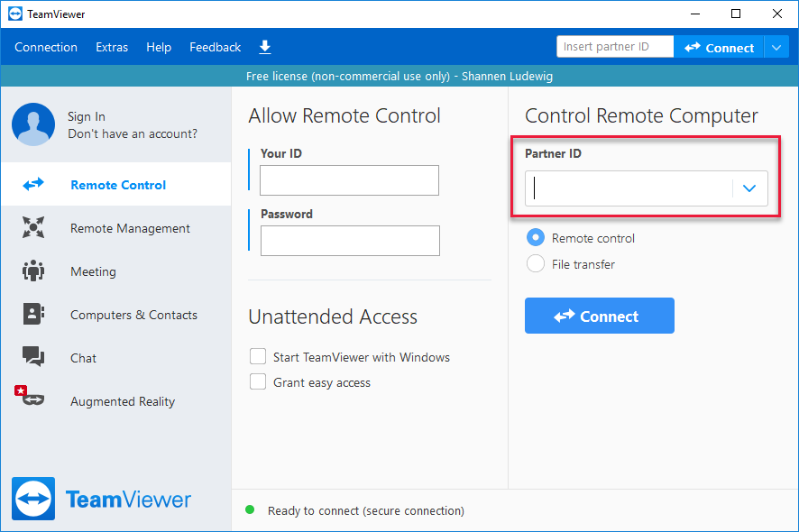The width and height of the screenshot is (799, 532).
Task: Click the TeamViewer title bar logo icon
Action: click(x=15, y=14)
